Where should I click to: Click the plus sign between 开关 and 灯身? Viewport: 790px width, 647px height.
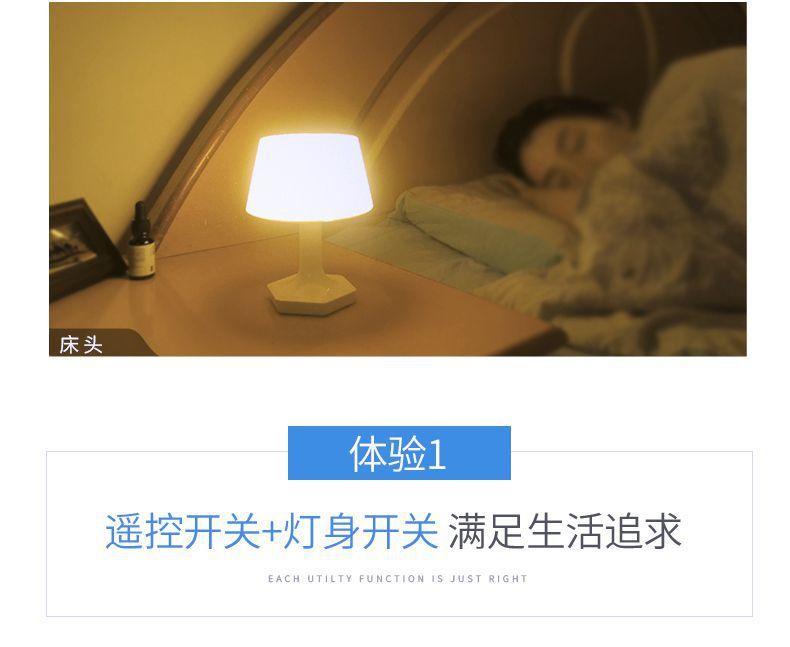(272, 533)
